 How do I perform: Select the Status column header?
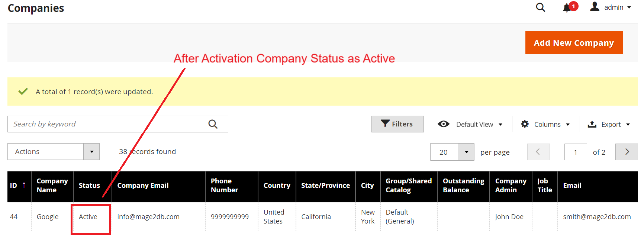pyautogui.click(x=89, y=185)
